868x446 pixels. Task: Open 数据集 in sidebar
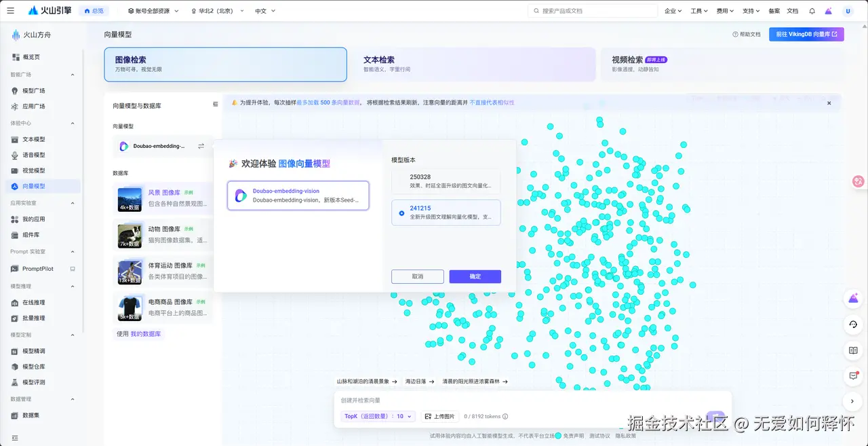[x=31, y=415]
